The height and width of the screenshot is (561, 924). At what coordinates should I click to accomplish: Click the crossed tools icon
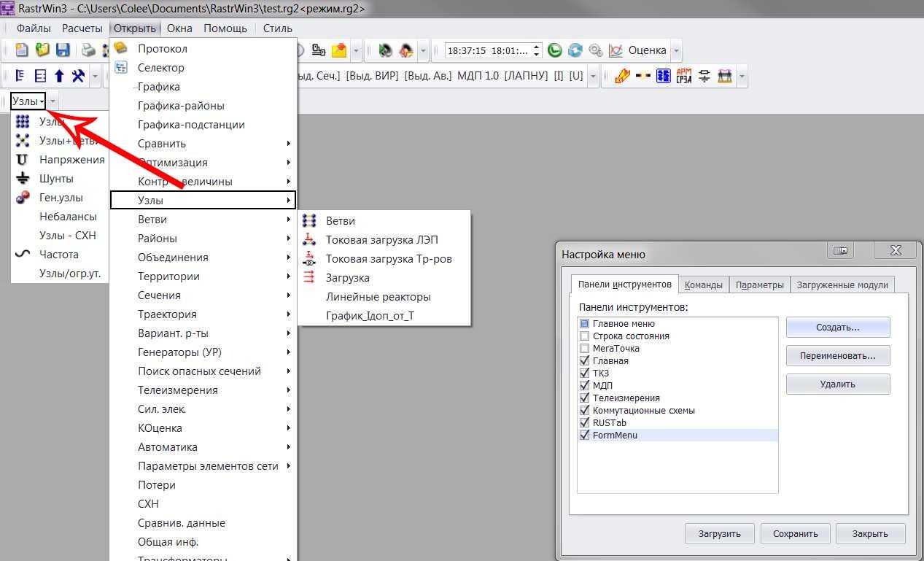coord(78,76)
